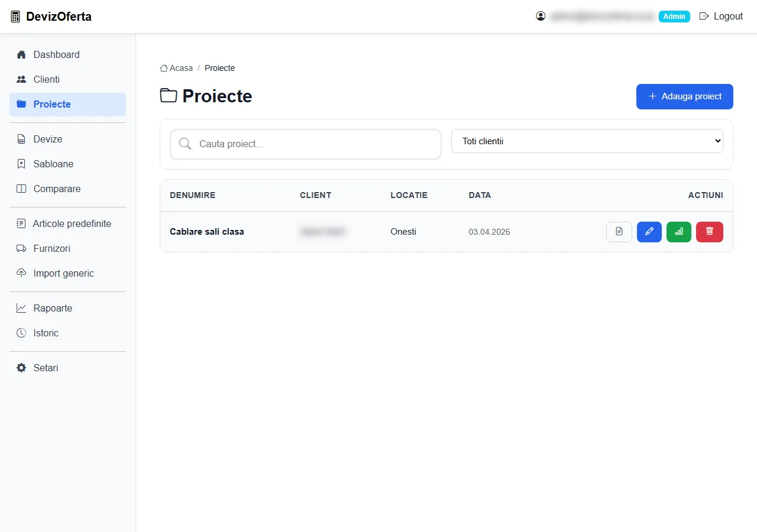Click the date 03.04.2026 cell

[490, 232]
